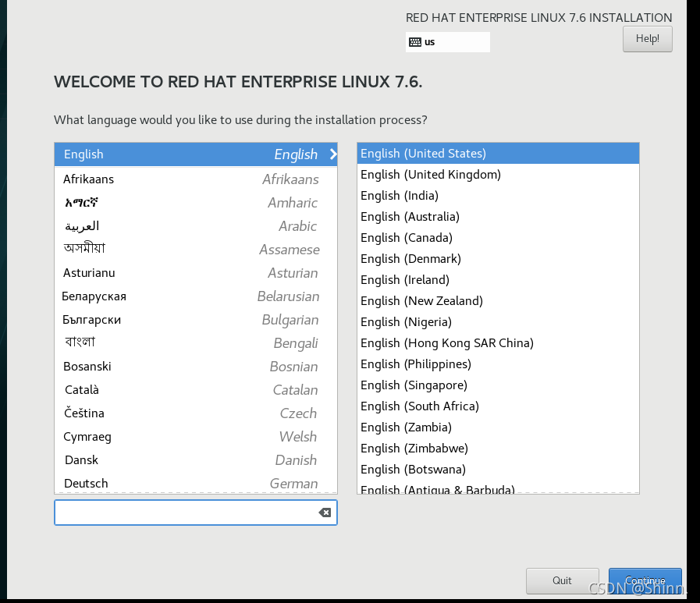Select Bulgarian language row

(196, 320)
